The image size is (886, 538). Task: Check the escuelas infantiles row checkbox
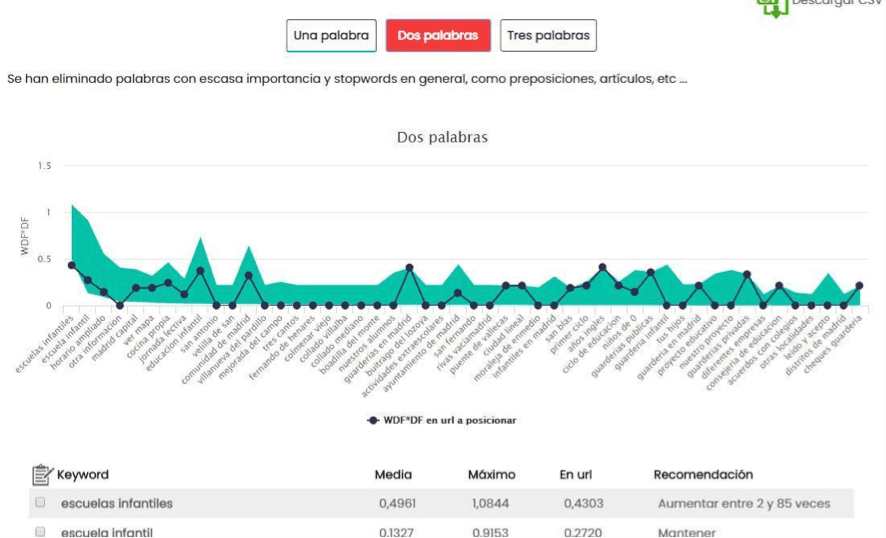(x=40, y=502)
